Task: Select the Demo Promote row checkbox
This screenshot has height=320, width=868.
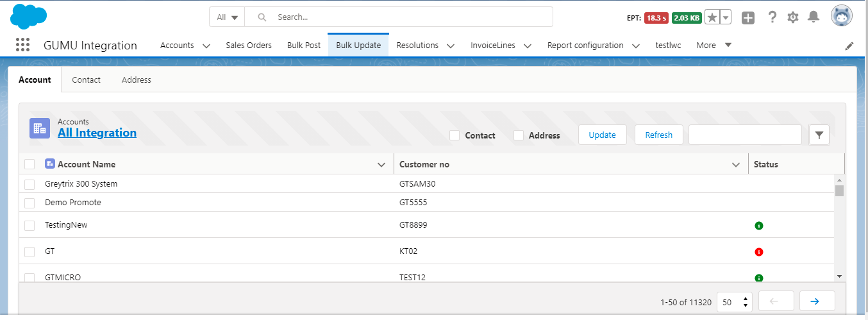Action: (29, 203)
